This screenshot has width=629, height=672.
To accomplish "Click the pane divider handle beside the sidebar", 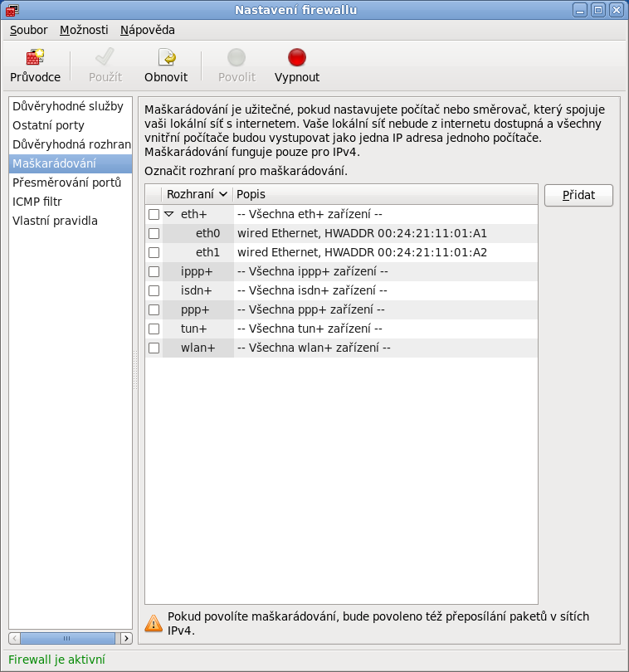I will [135, 369].
